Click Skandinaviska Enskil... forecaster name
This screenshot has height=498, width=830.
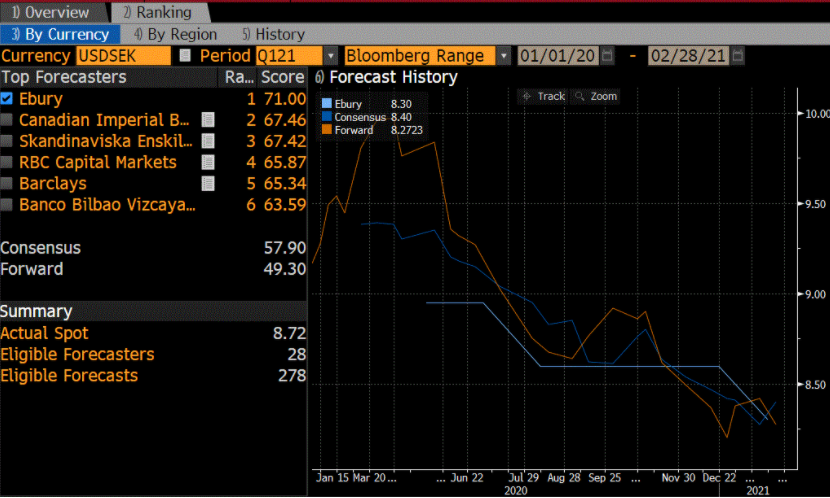pos(106,141)
